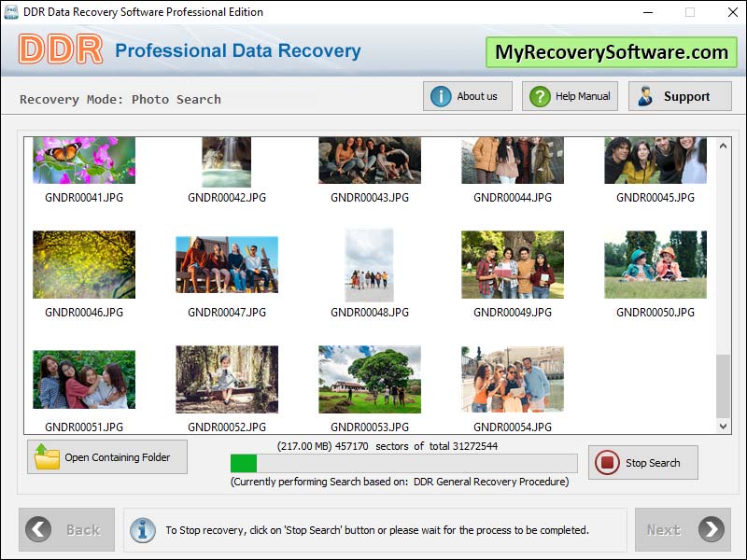Click the Support person icon
Viewport: 747px width, 560px height.
pos(644,95)
